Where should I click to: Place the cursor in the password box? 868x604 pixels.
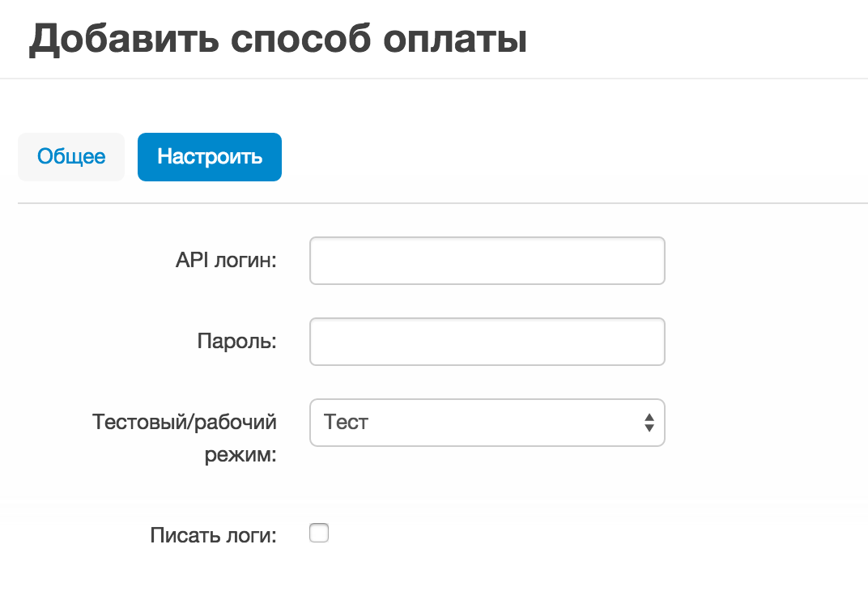coord(487,342)
